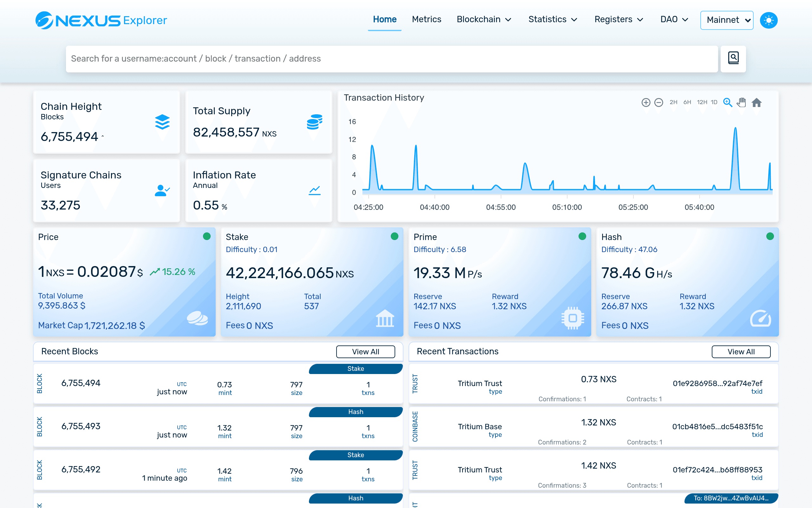This screenshot has height=508, width=812.
Task: Click the Hash Difficulty : 47.06 text
Action: pos(629,250)
